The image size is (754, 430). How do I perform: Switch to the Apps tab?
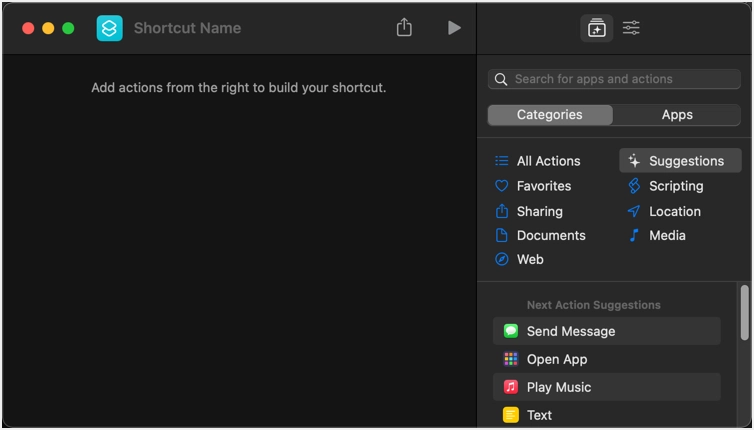coord(677,115)
